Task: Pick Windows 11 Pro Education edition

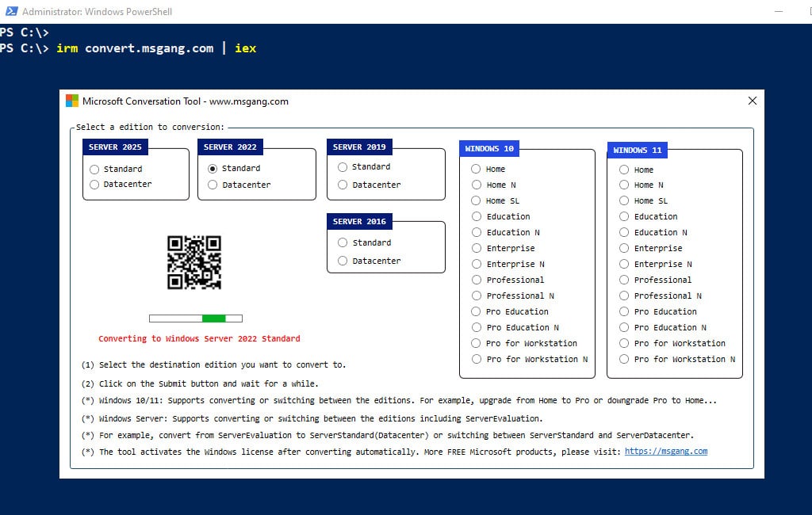Action: click(624, 311)
